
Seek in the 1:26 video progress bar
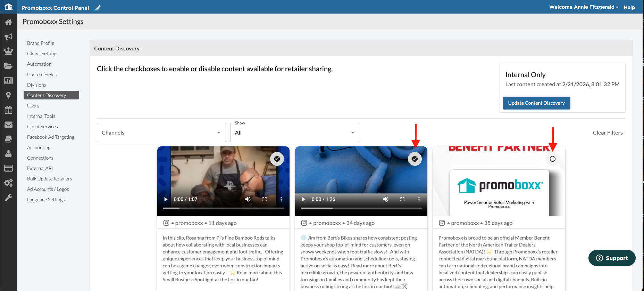(x=361, y=208)
